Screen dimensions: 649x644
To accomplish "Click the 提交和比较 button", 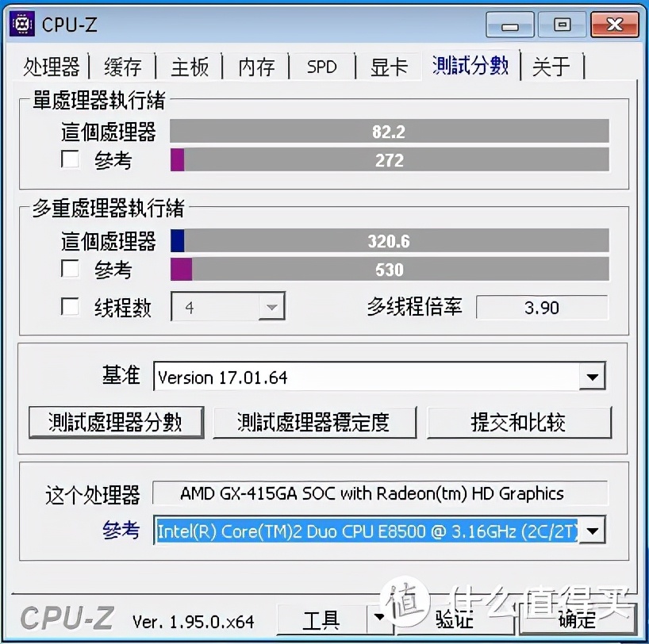I will (519, 422).
